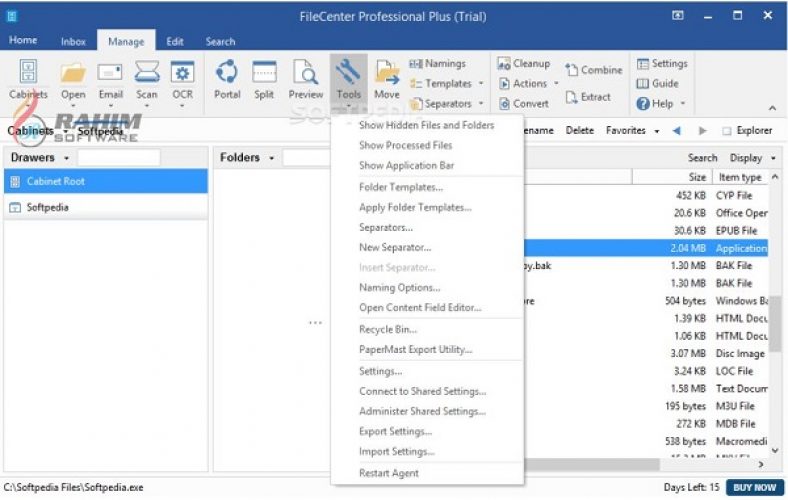
Task: Open Naming Options... from menu
Action: point(427,287)
